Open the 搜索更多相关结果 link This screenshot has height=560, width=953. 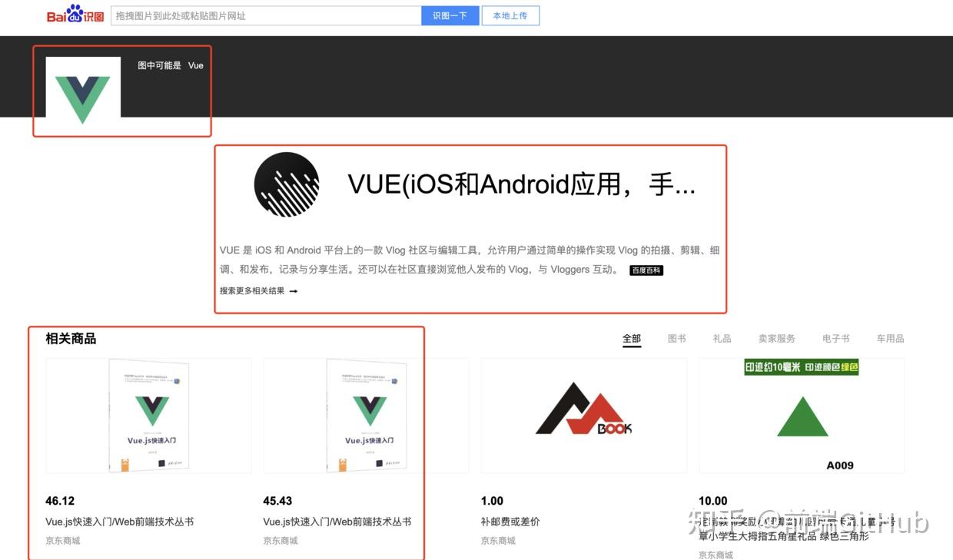[248, 290]
